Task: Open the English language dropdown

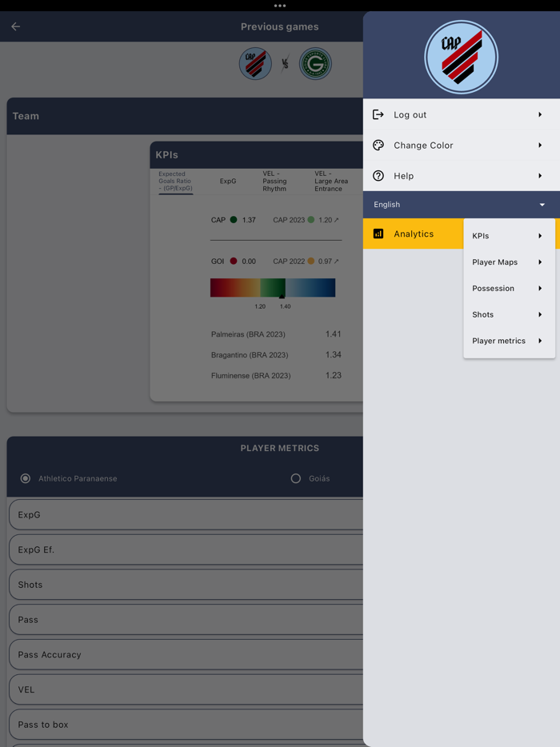Action: (x=462, y=205)
